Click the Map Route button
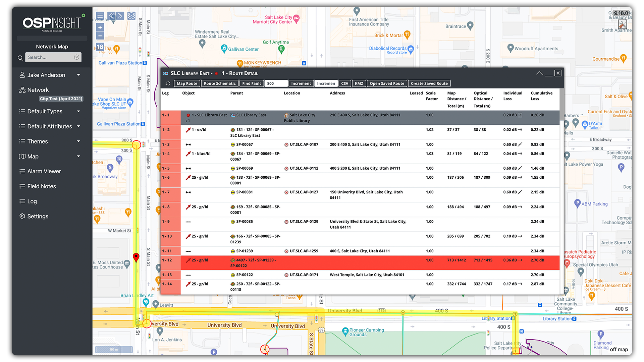This screenshot has width=644, height=362. 187,83
